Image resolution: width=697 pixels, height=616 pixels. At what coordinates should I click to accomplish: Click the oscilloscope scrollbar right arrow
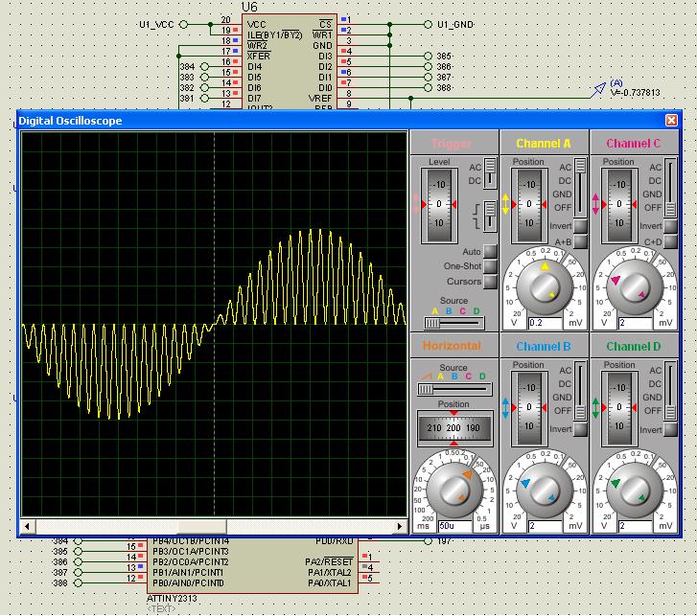[x=400, y=526]
